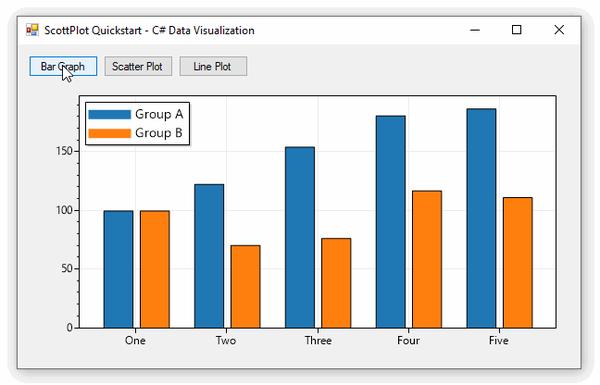
Task: Click the blue Group A legend swatch
Action: click(x=109, y=114)
